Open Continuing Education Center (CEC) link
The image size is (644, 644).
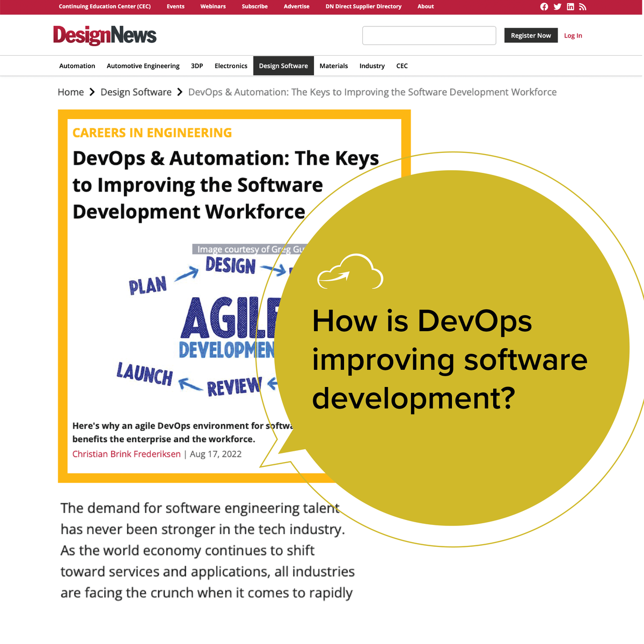[105, 6]
